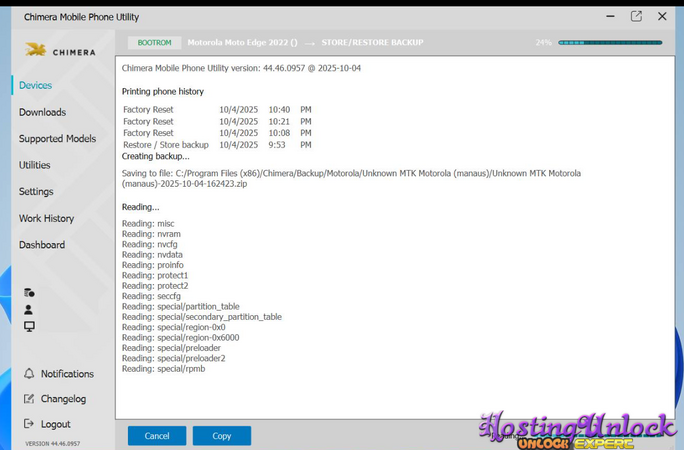The image size is (684, 450).
Task: Go to Downloads in the sidebar
Action: [x=42, y=112]
